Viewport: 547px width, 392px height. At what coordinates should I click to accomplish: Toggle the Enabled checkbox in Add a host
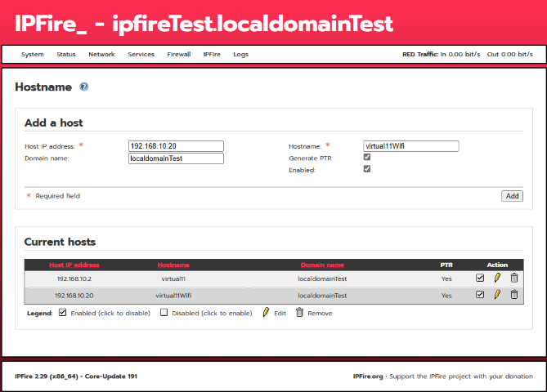367,169
